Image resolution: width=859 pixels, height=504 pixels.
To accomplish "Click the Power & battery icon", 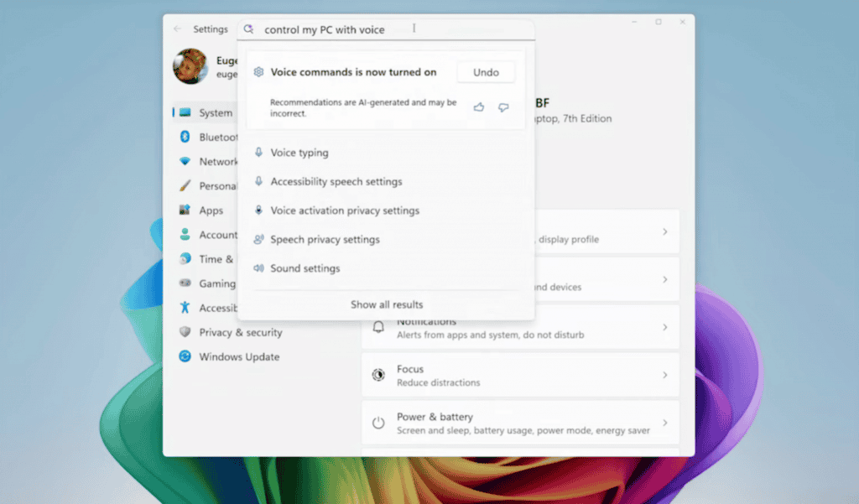I will pos(381,421).
